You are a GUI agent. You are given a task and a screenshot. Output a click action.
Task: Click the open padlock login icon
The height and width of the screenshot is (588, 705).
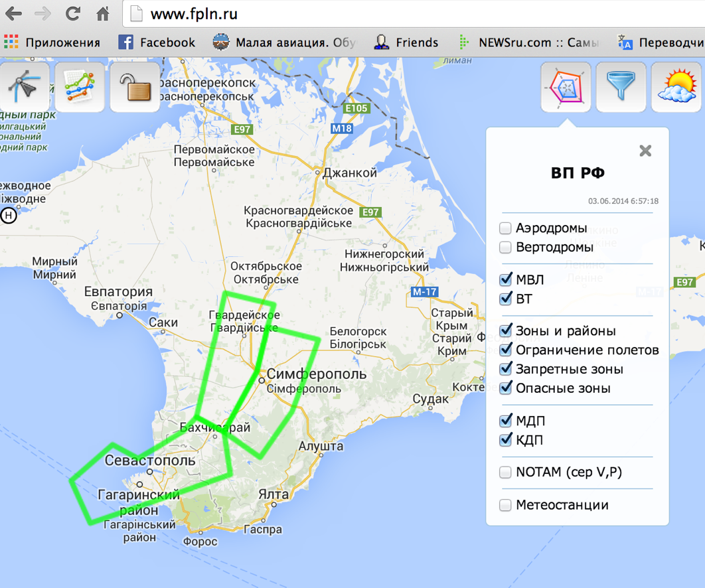point(135,87)
